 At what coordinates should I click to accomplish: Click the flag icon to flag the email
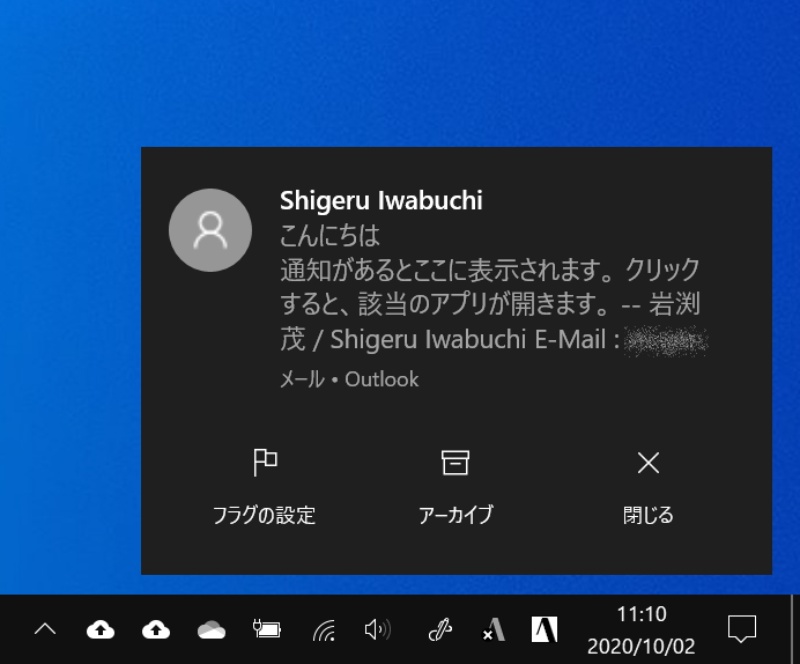click(x=265, y=462)
